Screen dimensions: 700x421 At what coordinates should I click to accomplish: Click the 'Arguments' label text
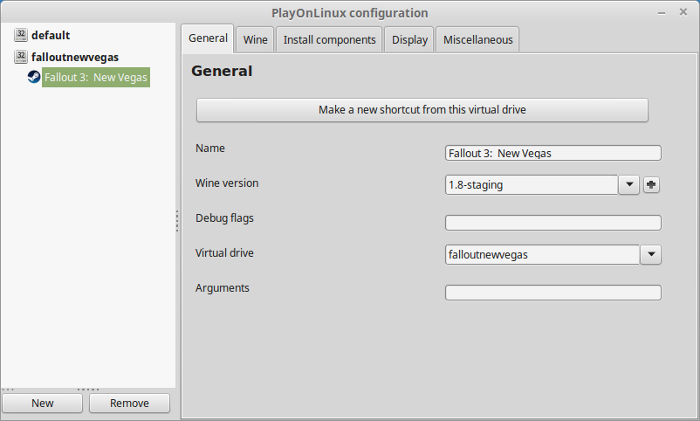[x=222, y=288]
